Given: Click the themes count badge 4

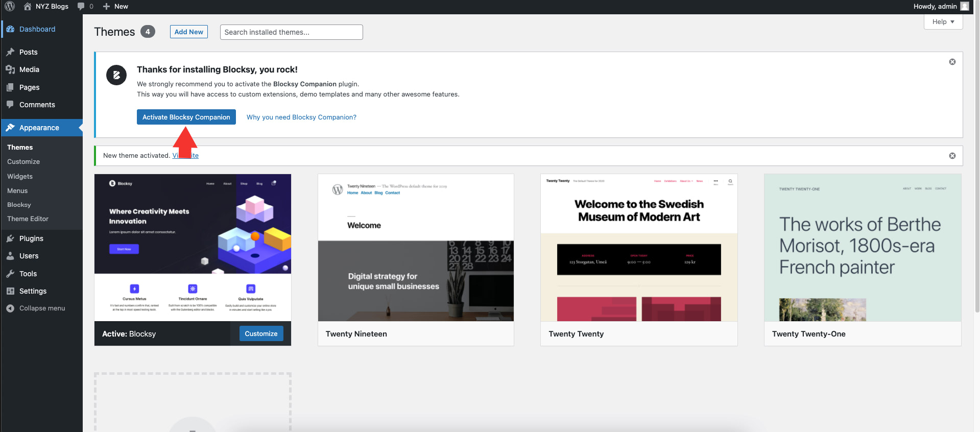Looking at the screenshot, I should click(148, 32).
